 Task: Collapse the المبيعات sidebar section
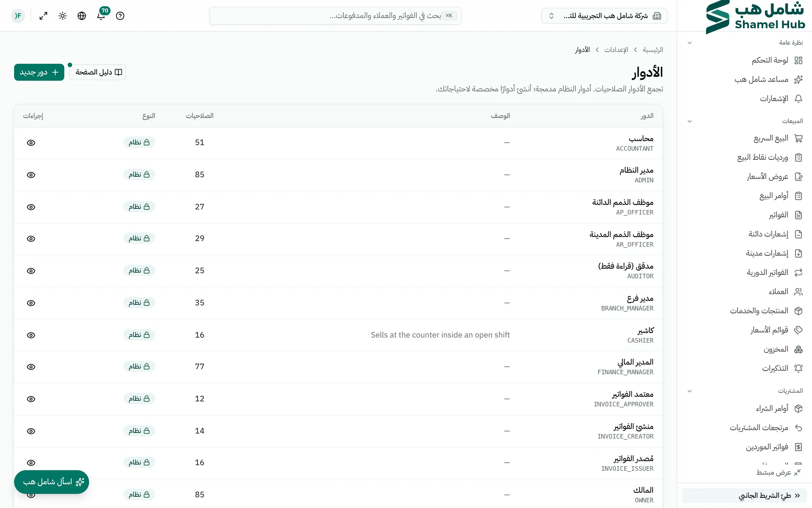(690, 122)
